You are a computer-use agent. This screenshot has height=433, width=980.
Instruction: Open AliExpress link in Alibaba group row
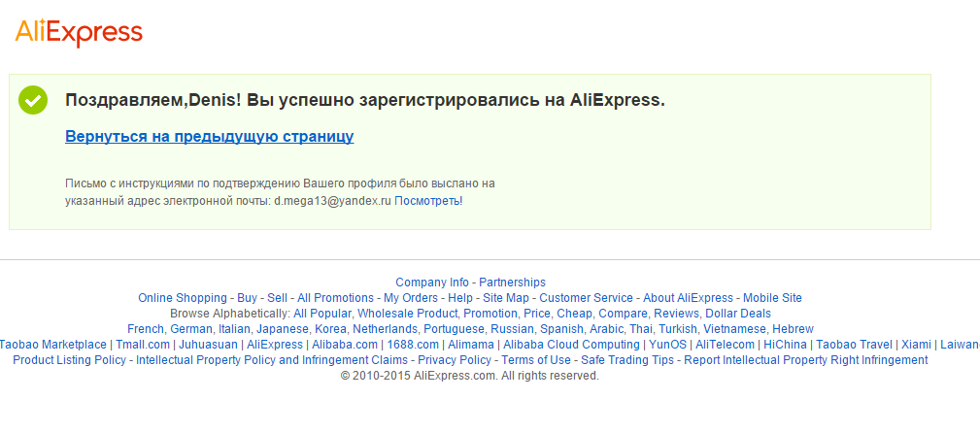click(274, 345)
